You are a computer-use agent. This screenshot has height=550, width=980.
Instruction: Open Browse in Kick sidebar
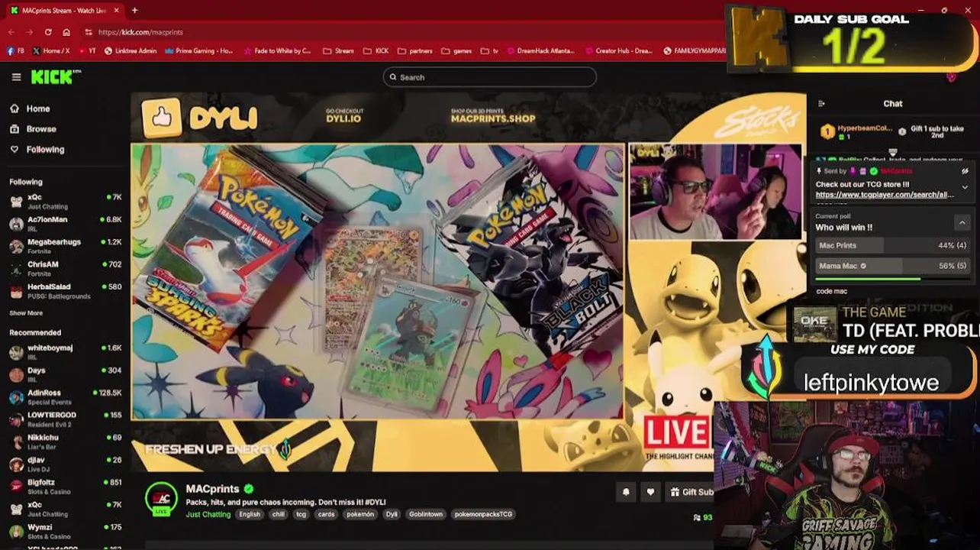[x=34, y=129]
